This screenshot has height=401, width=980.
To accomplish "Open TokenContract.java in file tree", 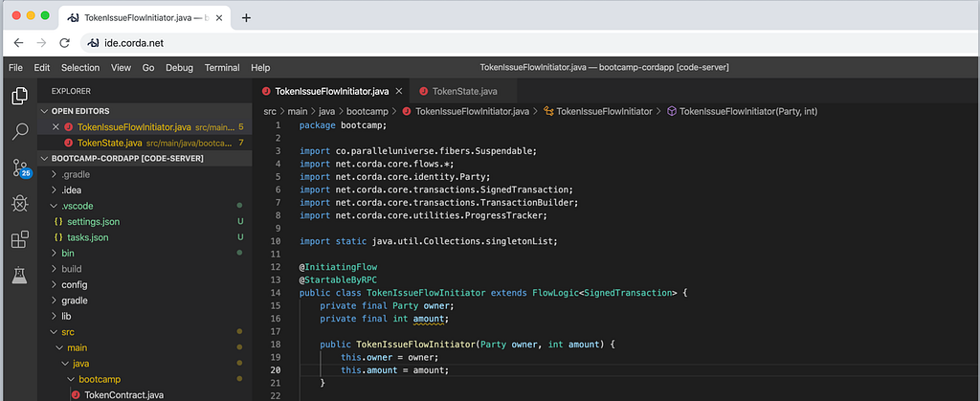I will tap(124, 393).
